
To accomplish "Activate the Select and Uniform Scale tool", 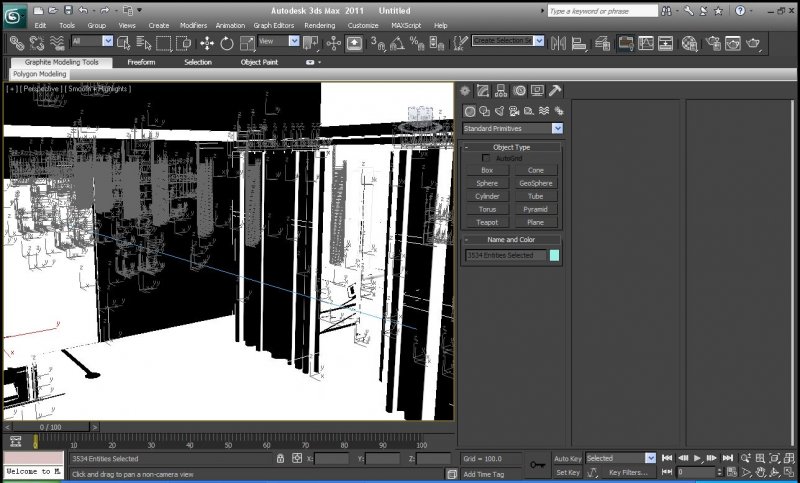I will pos(247,43).
